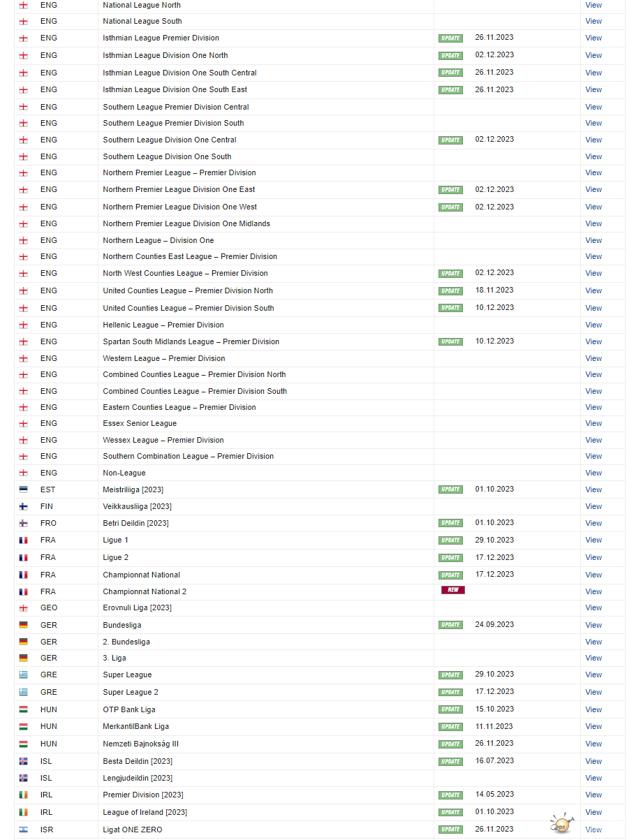Open the View link for Championnat National 2
The width and height of the screenshot is (641, 840).
click(x=594, y=591)
